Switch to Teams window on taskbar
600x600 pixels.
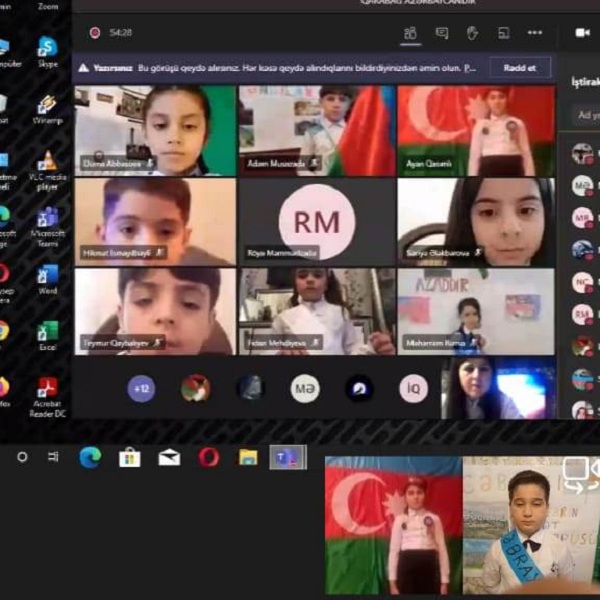pos(288,457)
